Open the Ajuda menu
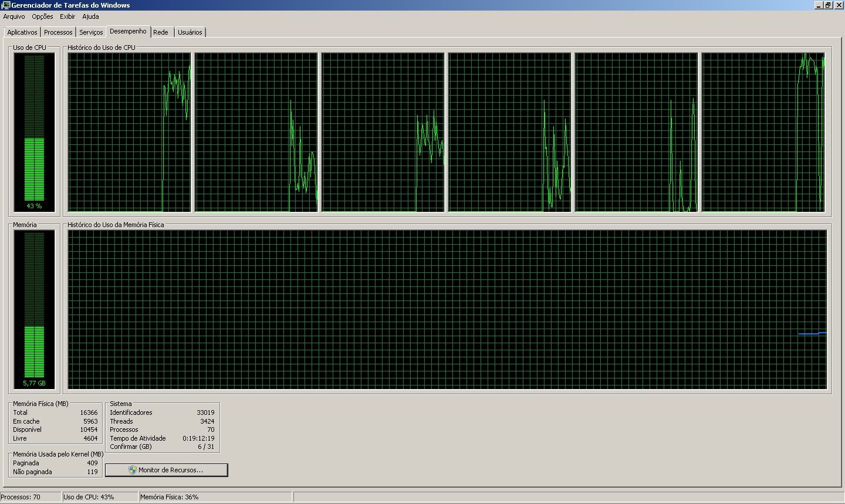This screenshot has width=845, height=504. tap(90, 16)
